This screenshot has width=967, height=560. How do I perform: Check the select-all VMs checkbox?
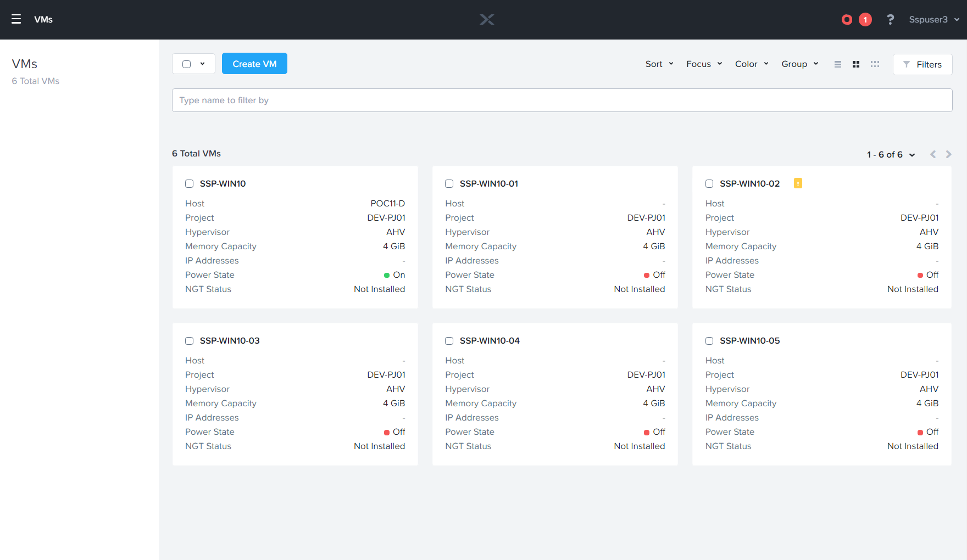186,64
